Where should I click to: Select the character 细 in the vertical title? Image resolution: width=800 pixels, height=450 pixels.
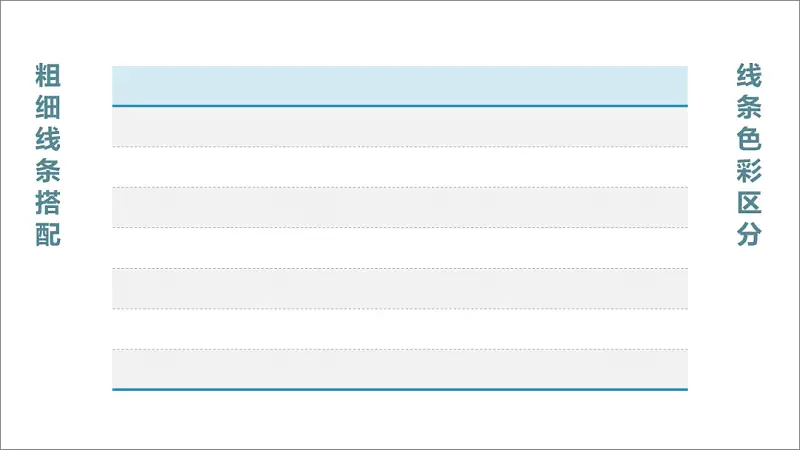(48, 107)
